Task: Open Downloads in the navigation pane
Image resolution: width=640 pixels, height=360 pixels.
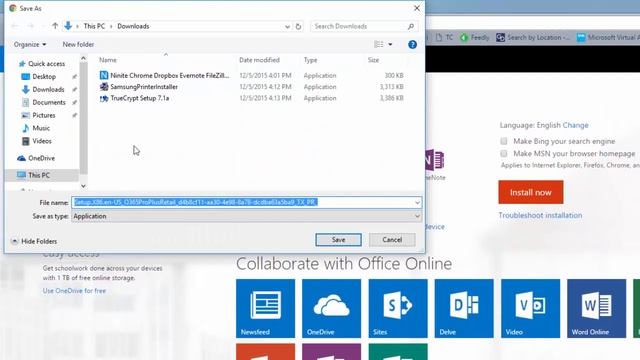Action: point(48,89)
